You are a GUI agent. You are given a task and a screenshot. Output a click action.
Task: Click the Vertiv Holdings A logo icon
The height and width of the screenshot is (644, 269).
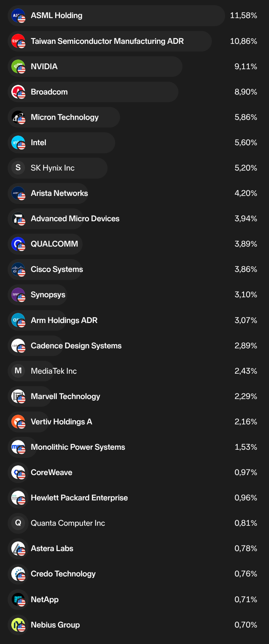click(18, 422)
